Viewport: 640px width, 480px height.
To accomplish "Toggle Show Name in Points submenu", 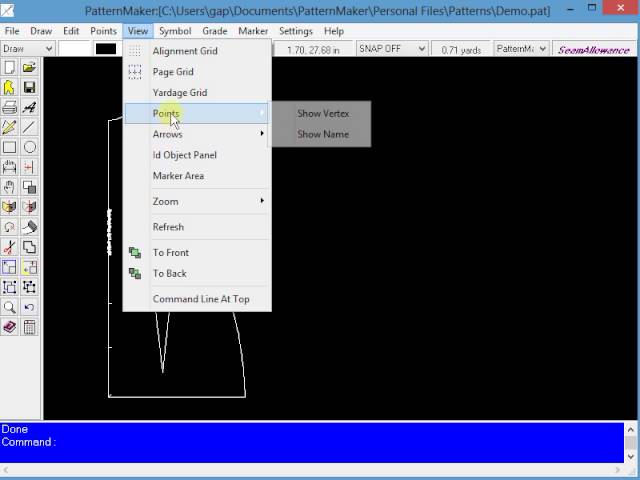I will (322, 134).
